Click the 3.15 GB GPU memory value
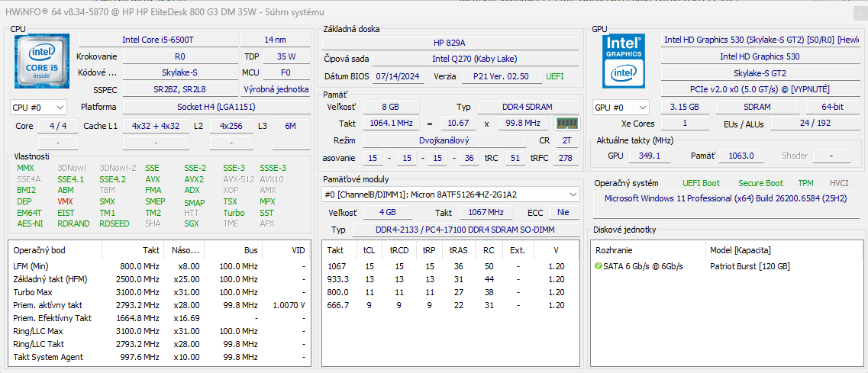Viewport: 868px width, 373px height. (685, 107)
